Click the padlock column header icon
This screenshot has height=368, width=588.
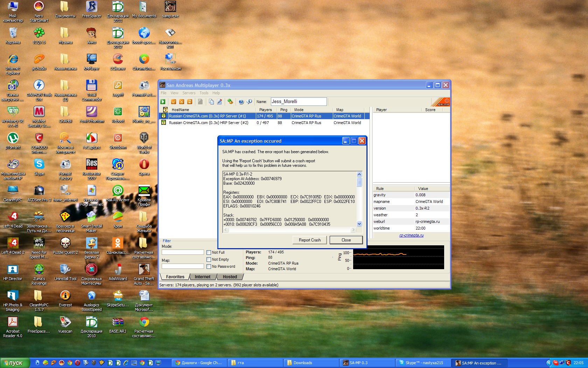point(165,110)
